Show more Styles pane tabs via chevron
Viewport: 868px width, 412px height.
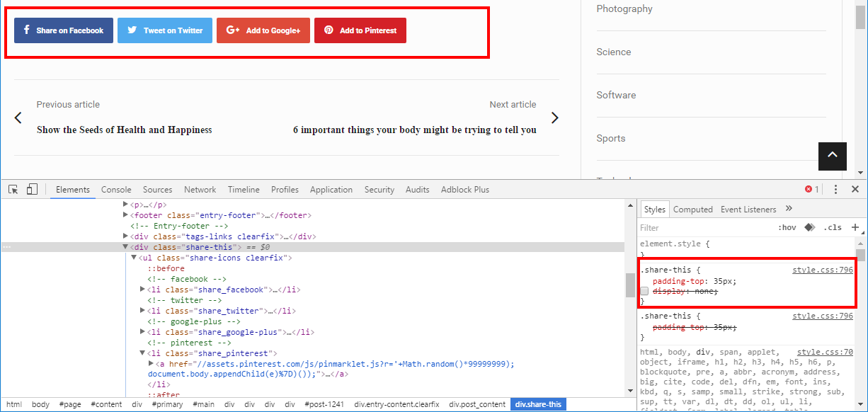click(x=789, y=209)
